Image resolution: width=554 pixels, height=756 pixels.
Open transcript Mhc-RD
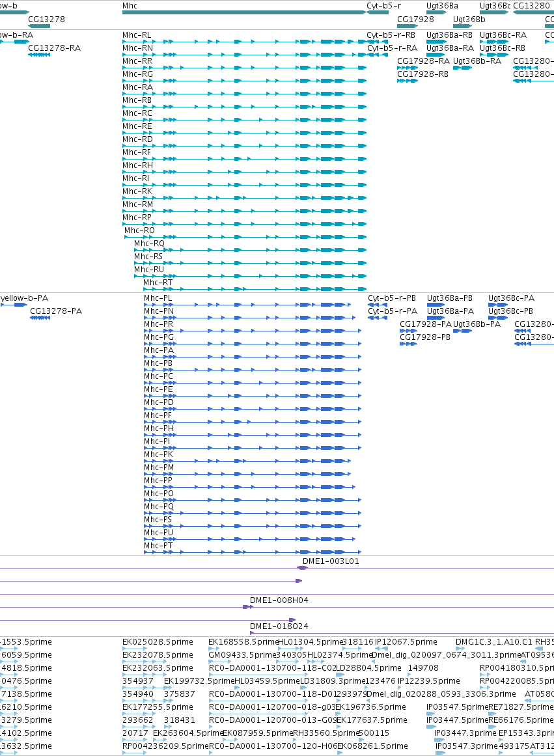tap(137, 139)
